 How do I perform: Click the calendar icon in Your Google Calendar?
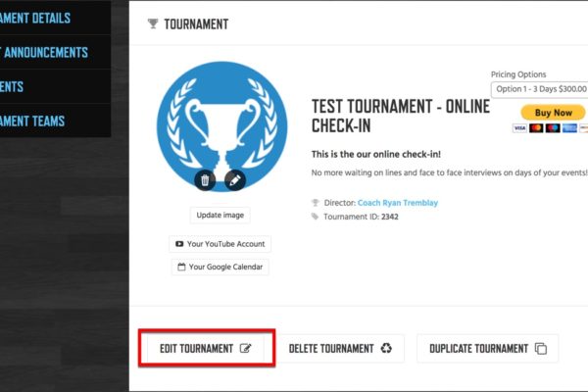[181, 267]
